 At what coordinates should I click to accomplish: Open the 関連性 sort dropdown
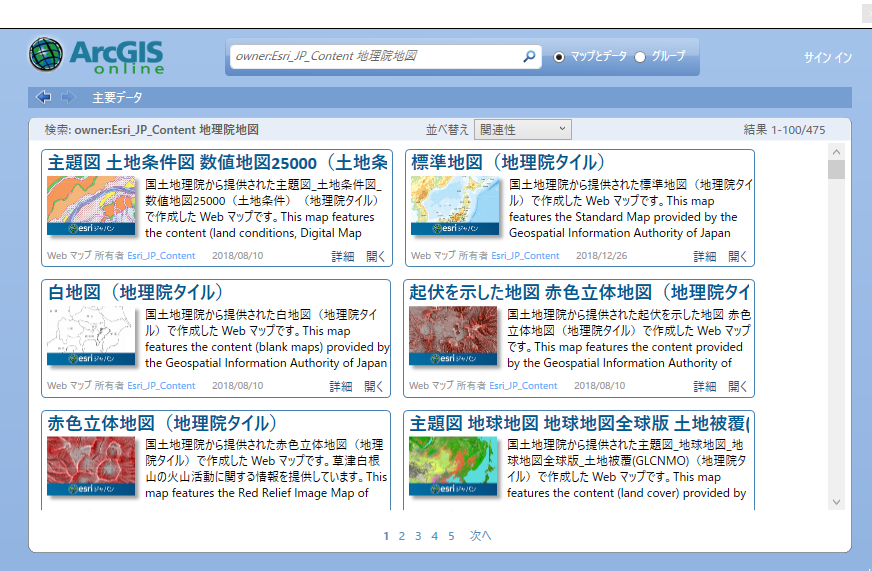522,130
